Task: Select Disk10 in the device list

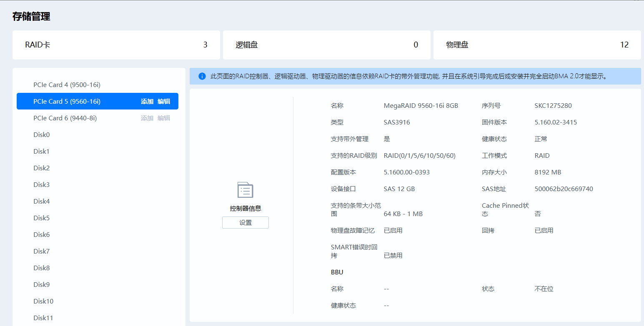Action: pos(43,301)
